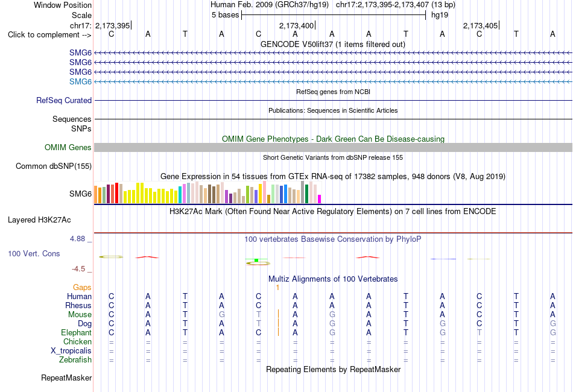The image size is (573, 392).
Task: Click the orange gap count 1
Action: [x=277, y=288]
